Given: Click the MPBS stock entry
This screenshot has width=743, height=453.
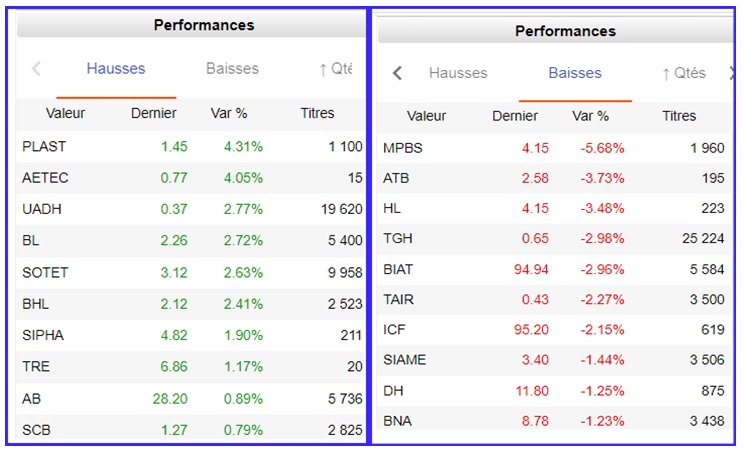Looking at the screenshot, I should [x=402, y=149].
